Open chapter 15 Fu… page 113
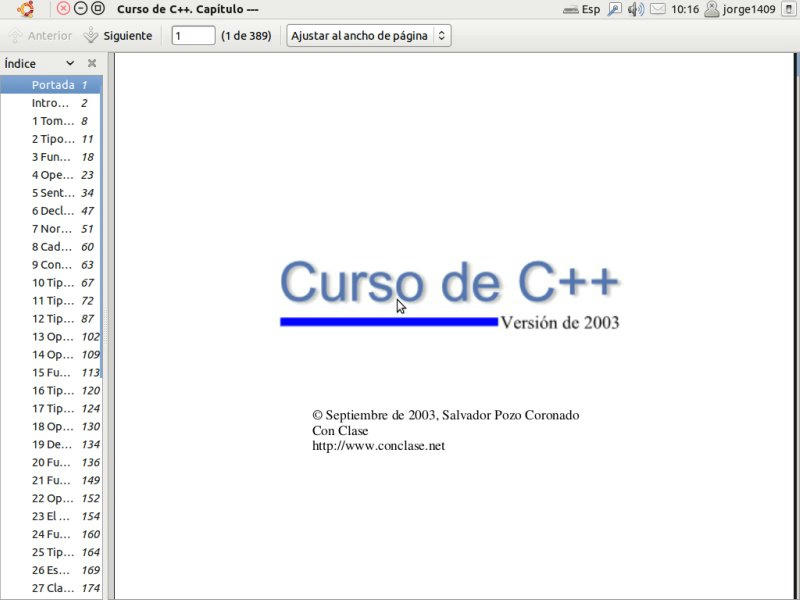This screenshot has width=800, height=600. click(51, 372)
